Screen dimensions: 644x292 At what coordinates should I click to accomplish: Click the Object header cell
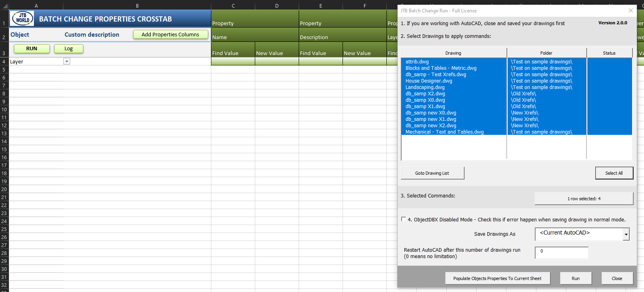[x=20, y=35]
